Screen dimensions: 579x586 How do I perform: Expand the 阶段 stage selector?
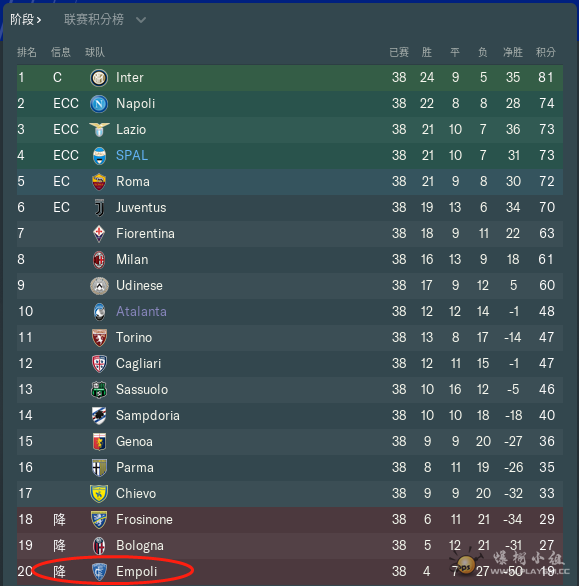click(25, 19)
